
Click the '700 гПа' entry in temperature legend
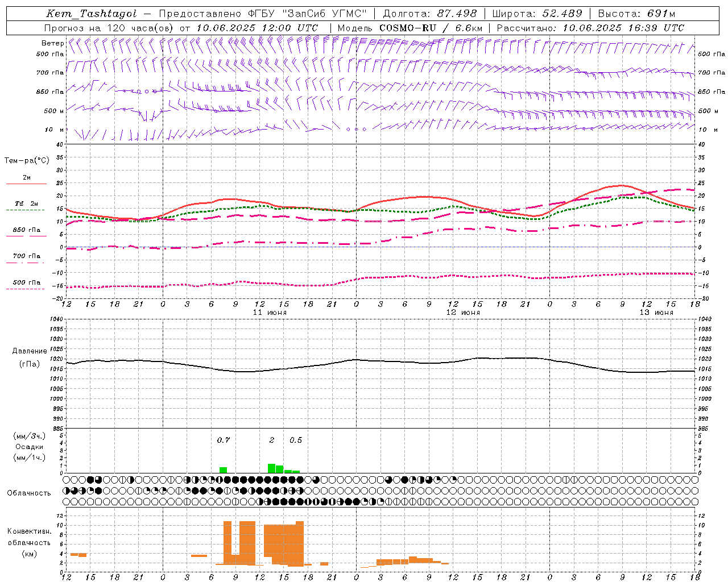tap(27, 256)
